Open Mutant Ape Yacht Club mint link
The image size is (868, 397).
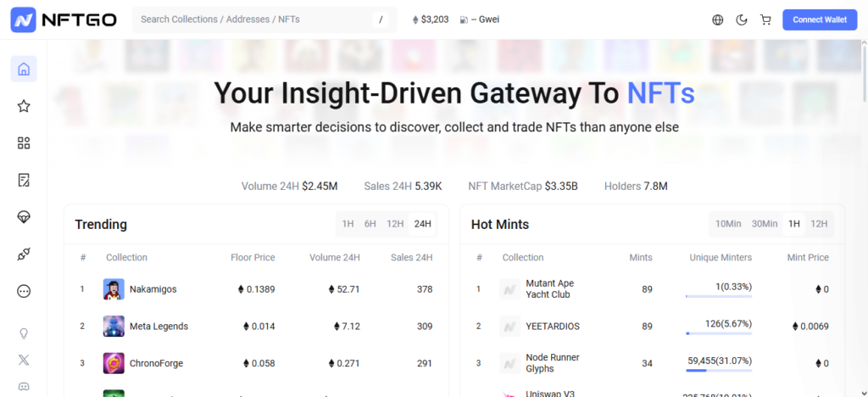(x=549, y=289)
